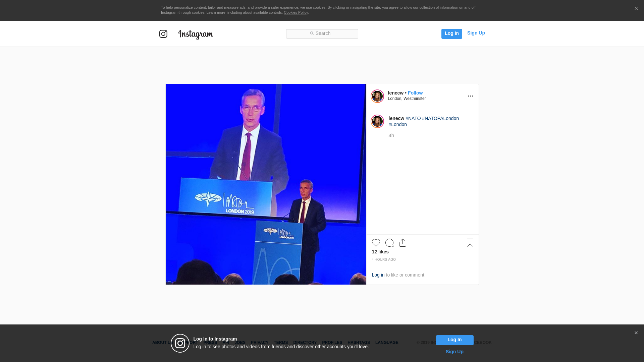Open the HASHTAGS footer menu item
644x362 pixels.
[x=358, y=343]
